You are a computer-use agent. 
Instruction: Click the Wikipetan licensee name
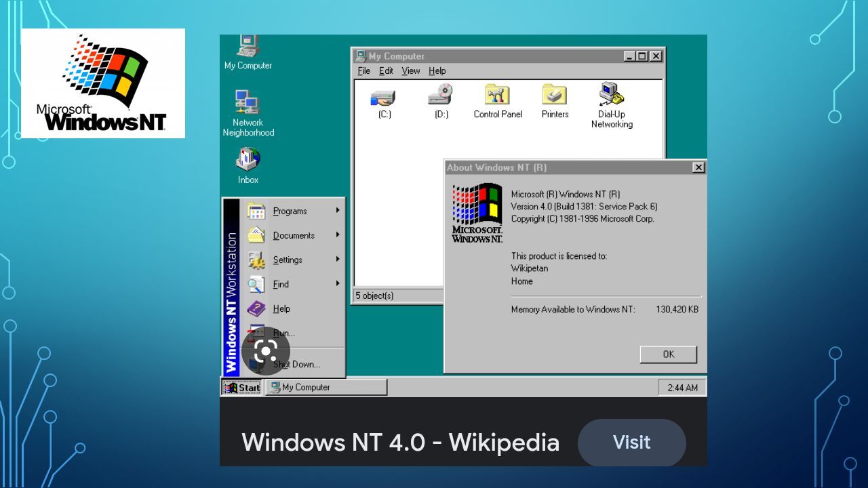[x=530, y=268]
